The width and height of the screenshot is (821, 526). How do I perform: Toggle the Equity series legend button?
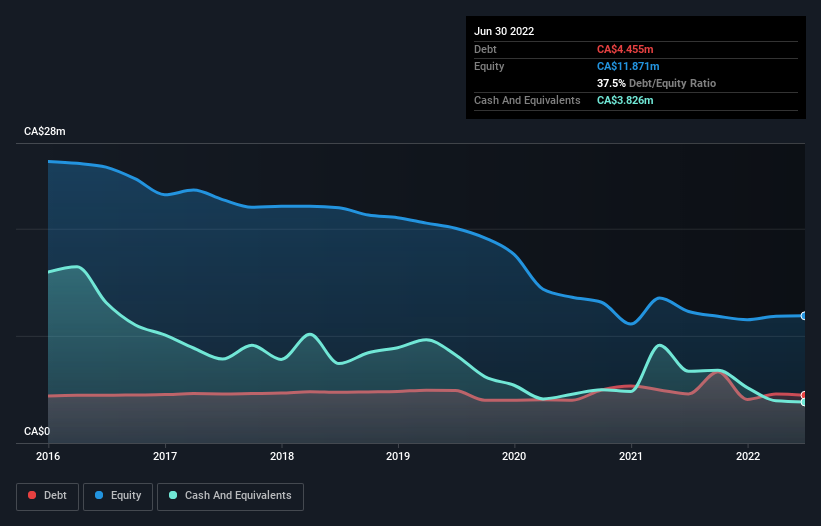click(x=118, y=496)
